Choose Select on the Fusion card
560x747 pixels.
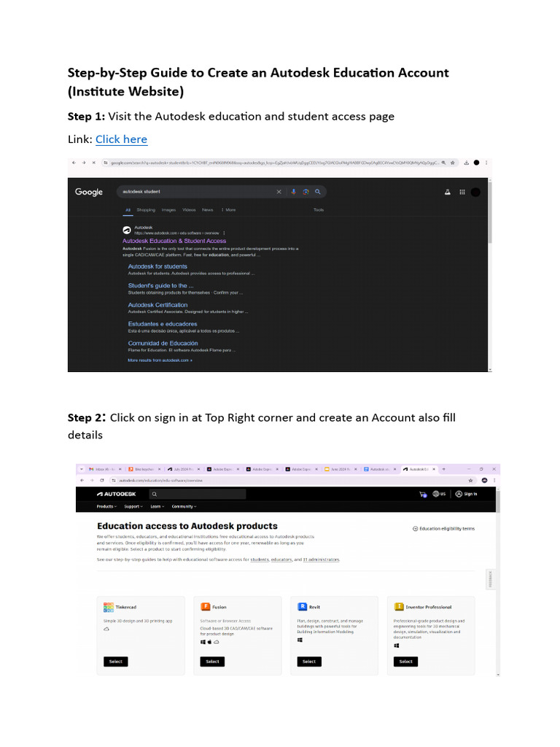point(212,661)
